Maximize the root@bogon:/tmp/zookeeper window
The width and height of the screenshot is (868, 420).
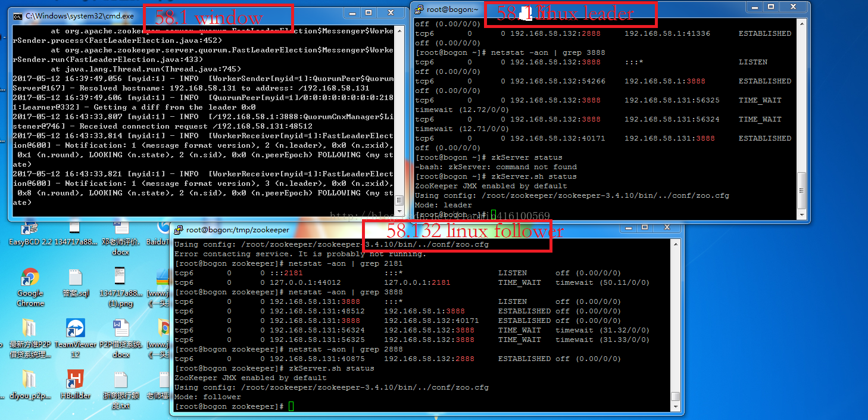[x=646, y=227]
